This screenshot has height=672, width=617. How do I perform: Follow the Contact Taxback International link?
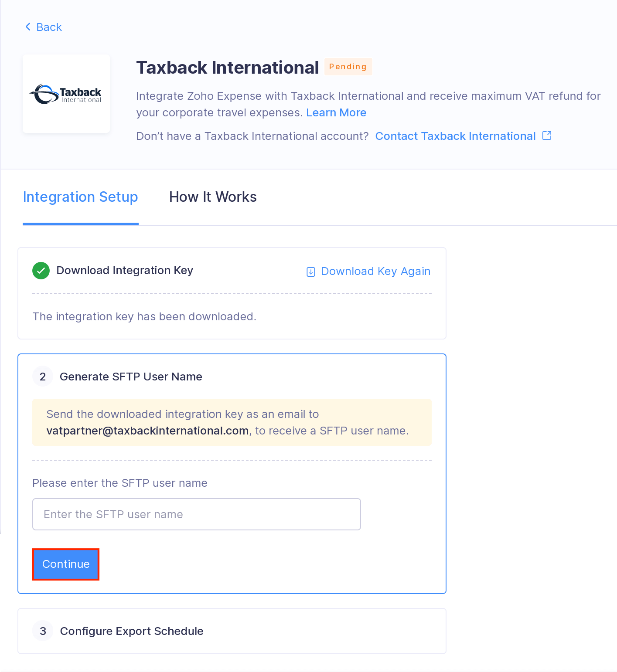pyautogui.click(x=455, y=136)
